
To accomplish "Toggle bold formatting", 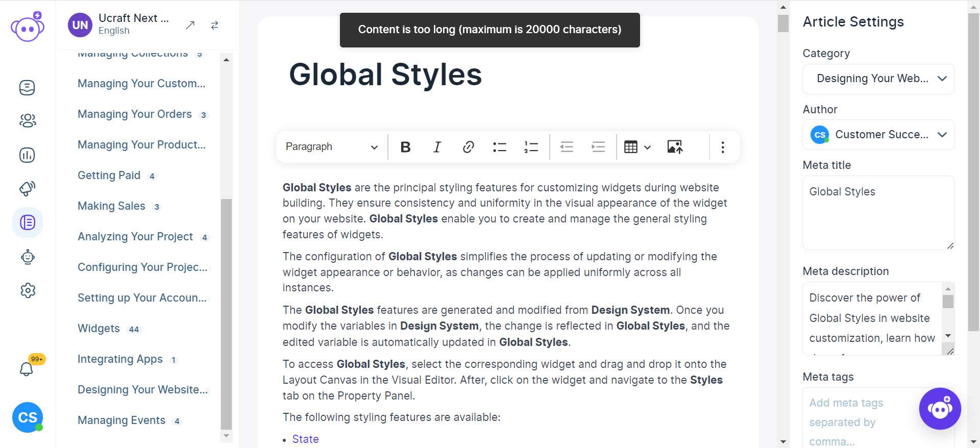I will [x=406, y=147].
